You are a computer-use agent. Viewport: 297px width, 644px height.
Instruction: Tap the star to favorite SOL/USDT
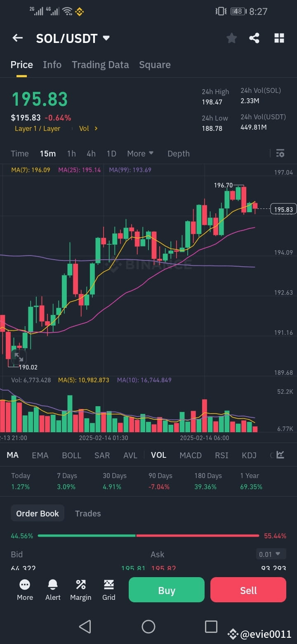point(231,38)
